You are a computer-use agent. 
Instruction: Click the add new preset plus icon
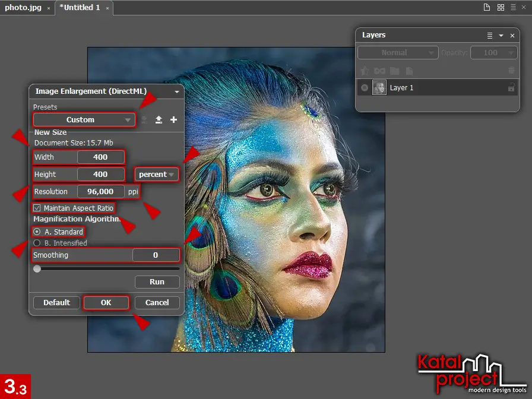(173, 120)
